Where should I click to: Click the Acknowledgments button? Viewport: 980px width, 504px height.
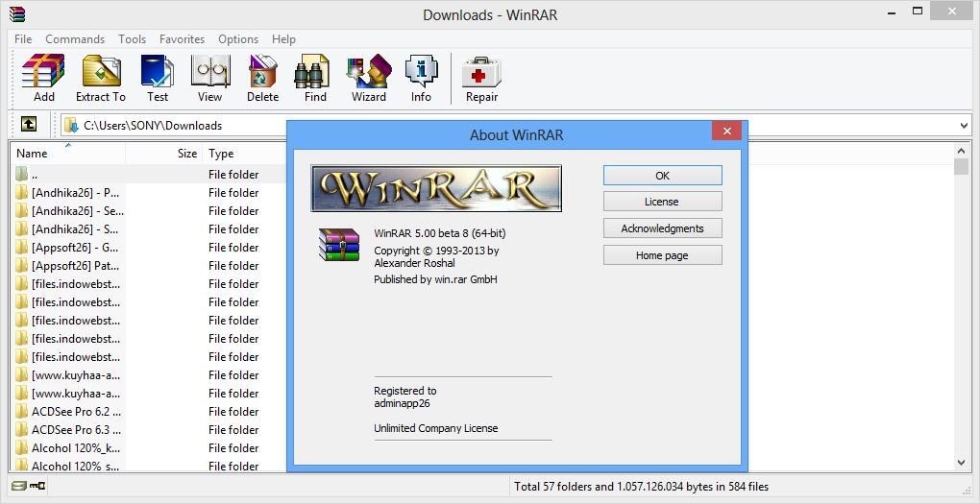tap(663, 228)
